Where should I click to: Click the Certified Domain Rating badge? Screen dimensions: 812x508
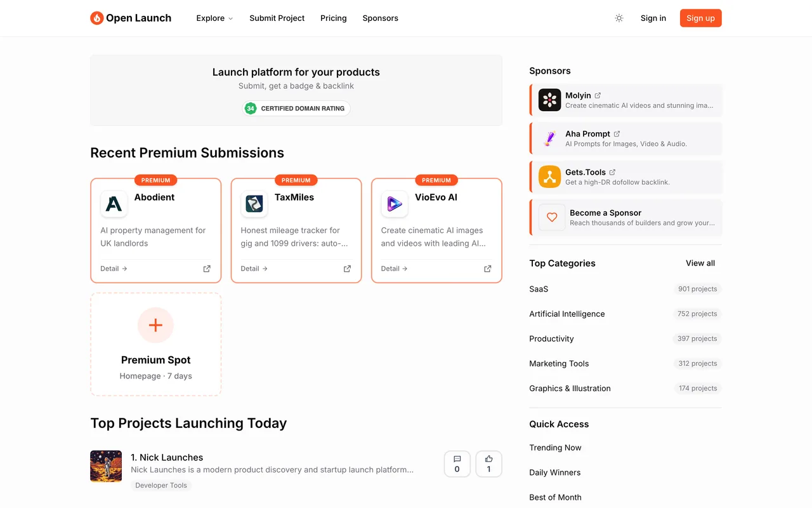point(296,109)
